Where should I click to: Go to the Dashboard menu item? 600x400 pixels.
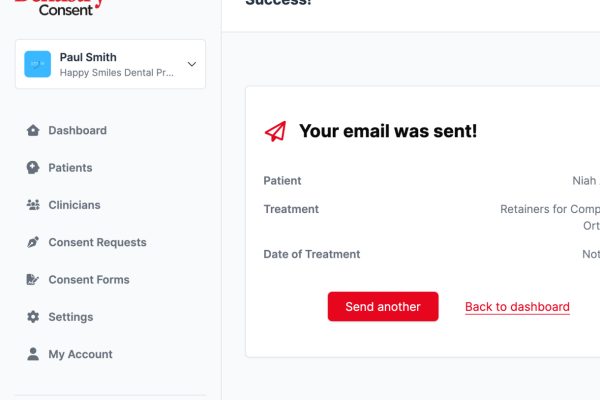(x=77, y=130)
